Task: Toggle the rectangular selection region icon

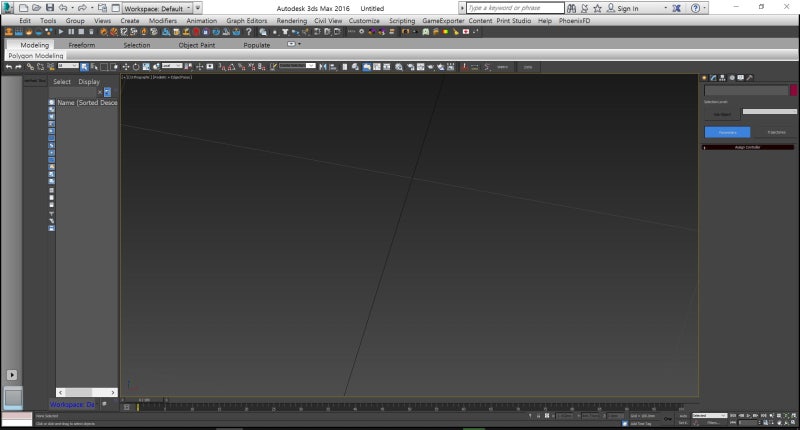Action: [x=104, y=67]
